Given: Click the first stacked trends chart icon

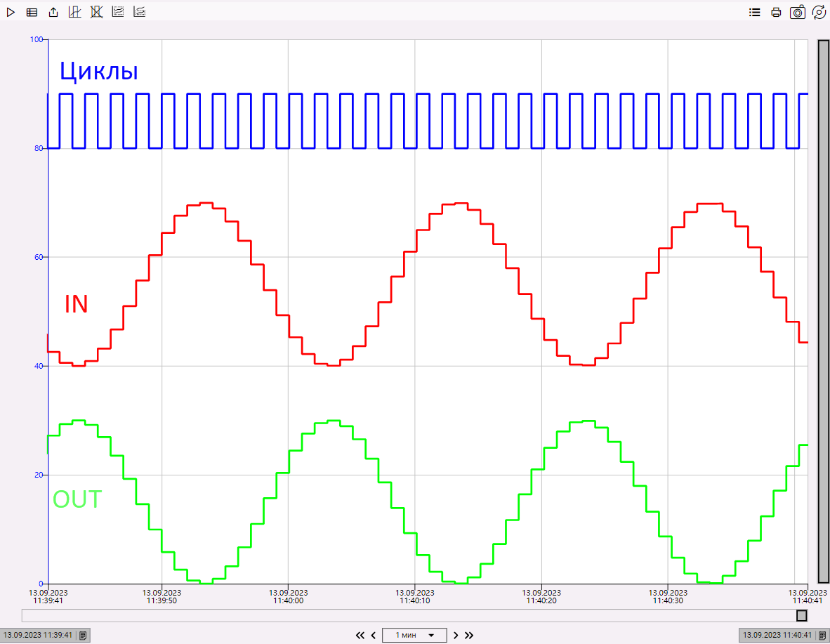Looking at the screenshot, I should pyautogui.click(x=118, y=12).
